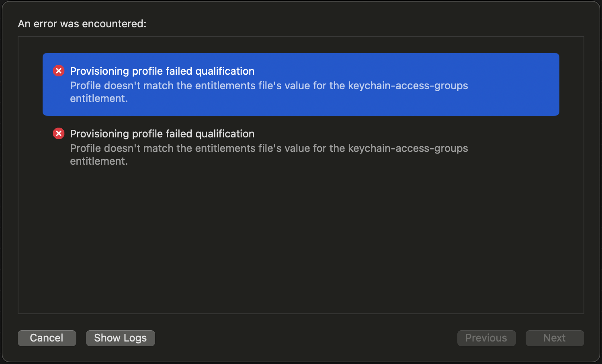Click the empty list area below both errors
The height and width of the screenshot is (364, 602).
coord(301,241)
